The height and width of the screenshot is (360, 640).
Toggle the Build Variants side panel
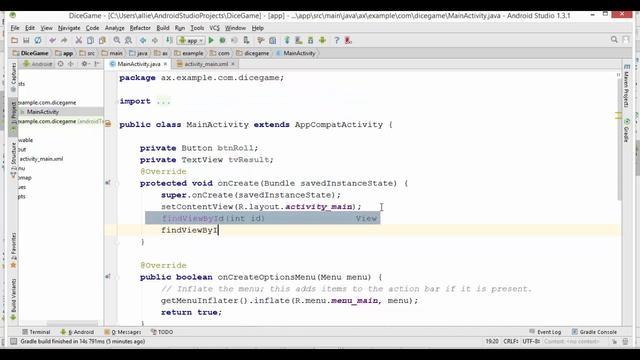pyautogui.click(x=13, y=299)
